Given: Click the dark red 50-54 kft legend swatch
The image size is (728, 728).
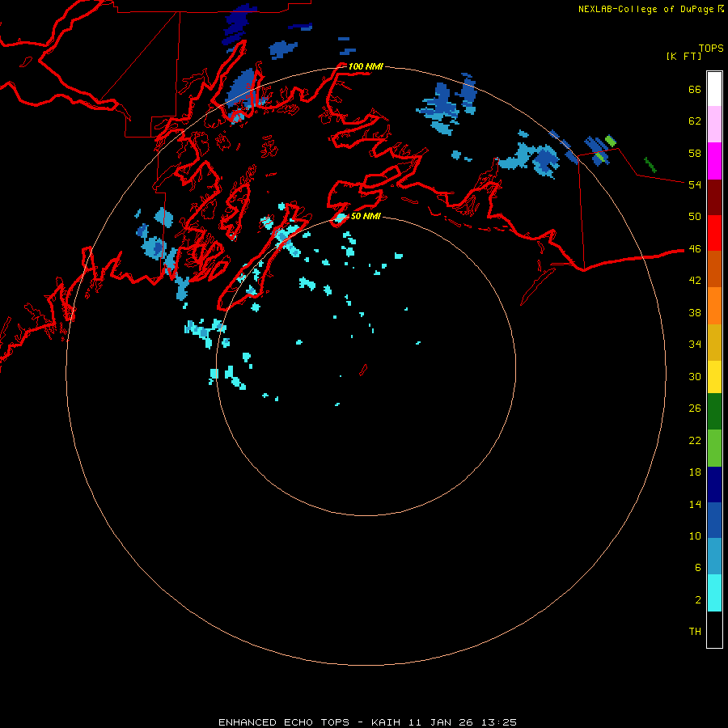Looking at the screenshot, I should [x=714, y=197].
